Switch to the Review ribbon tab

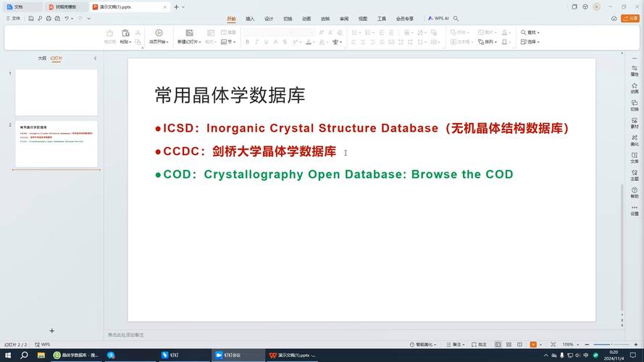coord(344,19)
